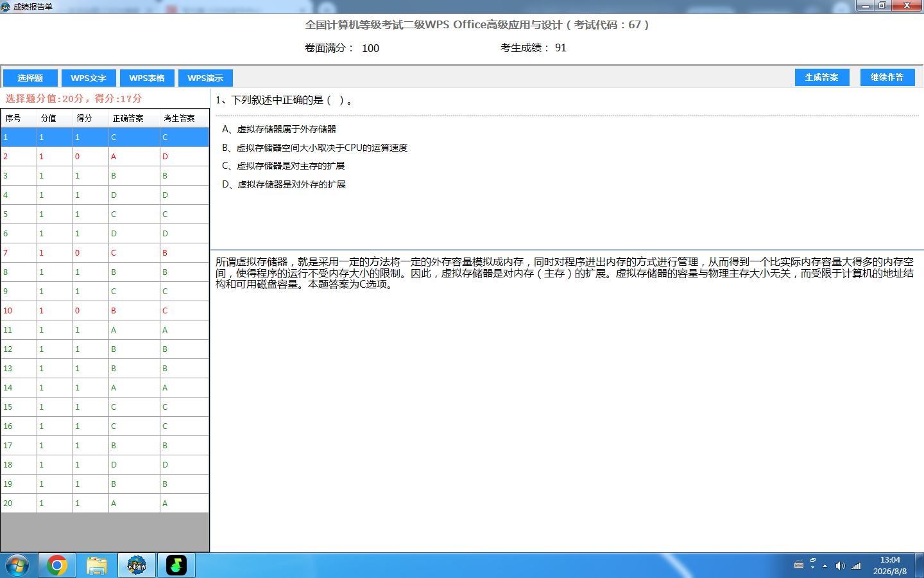This screenshot has width=924, height=578.
Task: Click the Show Desktop strip on the taskbar
Action: tap(919, 565)
